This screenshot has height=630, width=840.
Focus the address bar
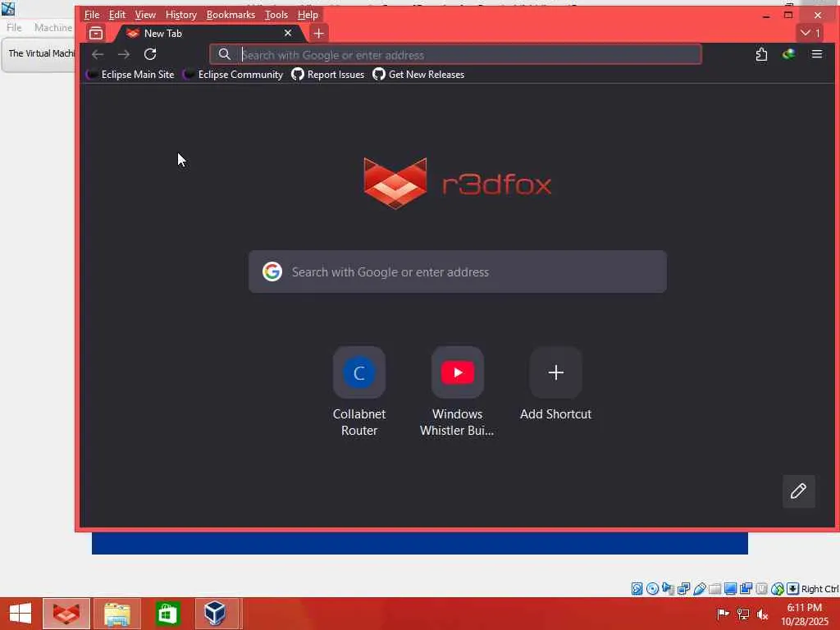[x=456, y=55]
